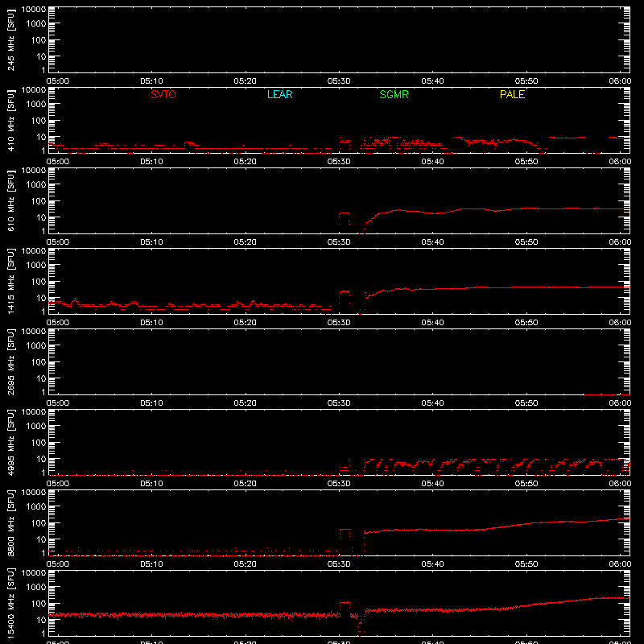Select the 2695 MHz [SFU] axis label
The image size is (644, 644).
11,361
